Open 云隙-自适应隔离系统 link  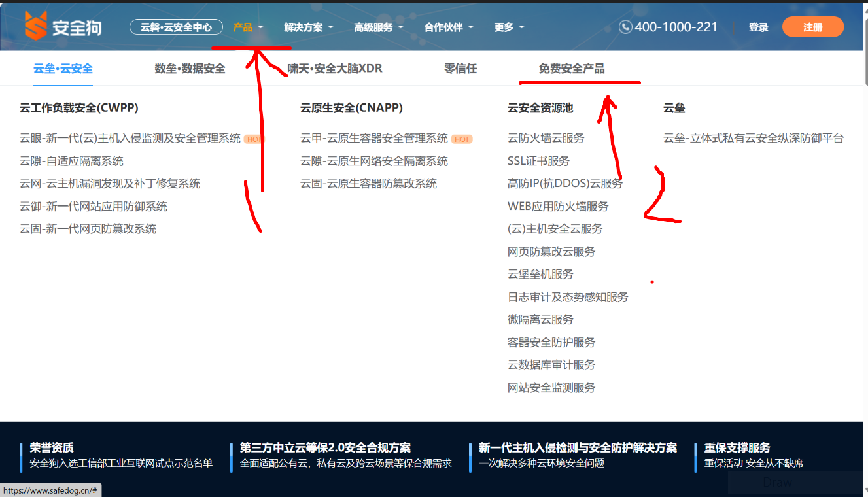[71, 161]
